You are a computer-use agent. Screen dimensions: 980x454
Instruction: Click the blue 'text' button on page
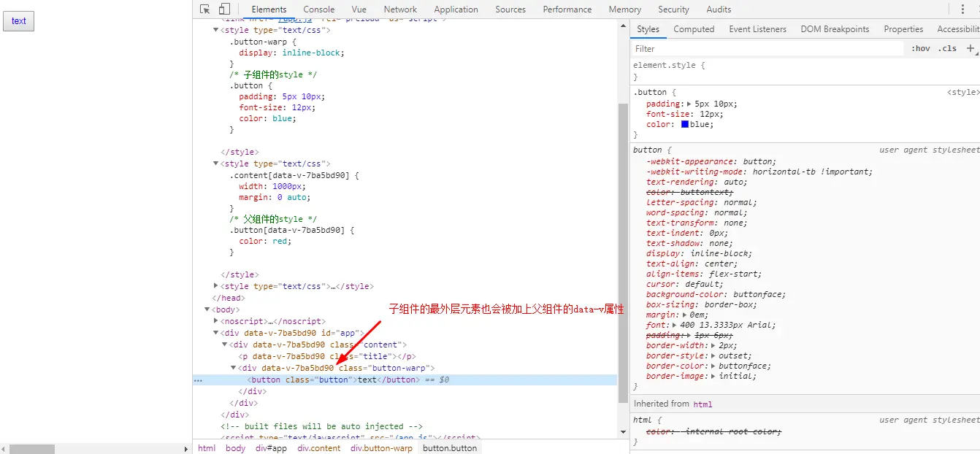(19, 21)
